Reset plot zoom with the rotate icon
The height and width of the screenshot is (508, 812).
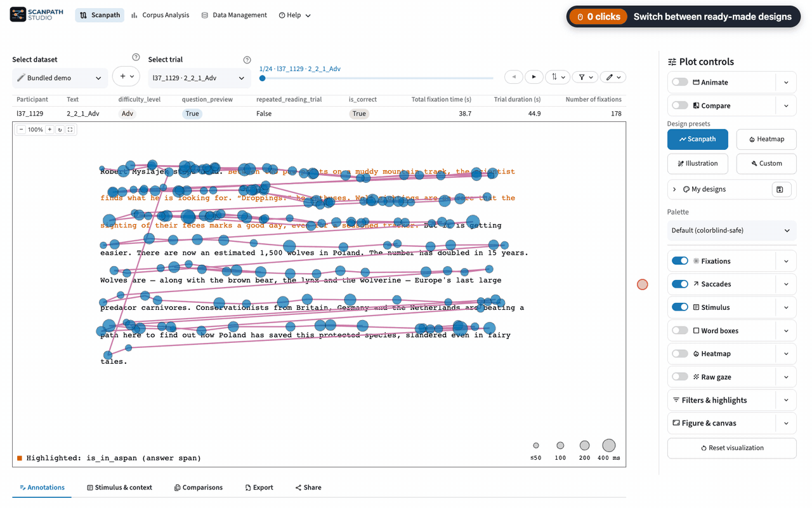pyautogui.click(x=60, y=130)
